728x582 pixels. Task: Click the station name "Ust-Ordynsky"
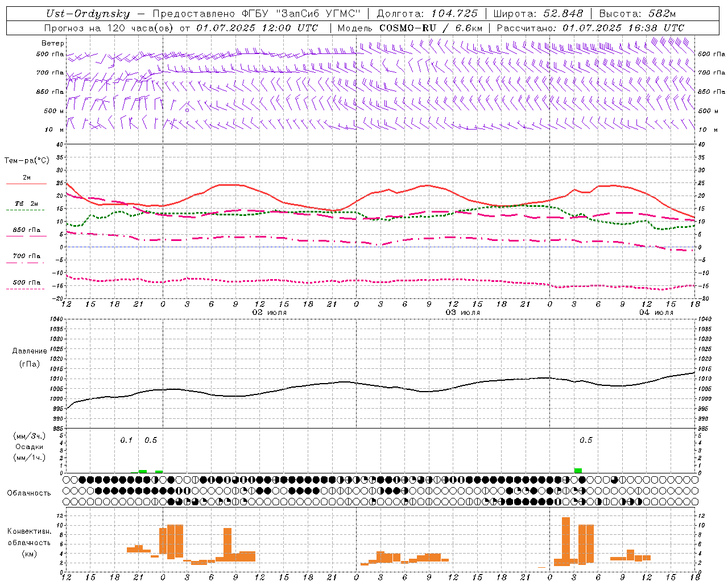(x=88, y=14)
